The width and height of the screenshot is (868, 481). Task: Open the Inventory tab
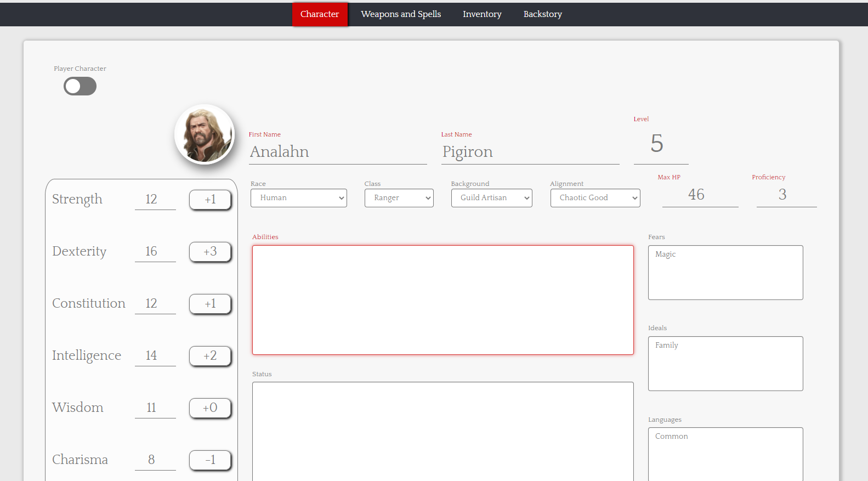[482, 14]
